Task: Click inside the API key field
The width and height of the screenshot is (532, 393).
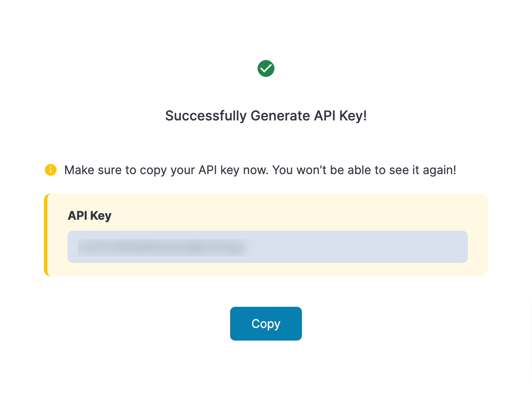Action: pos(267,247)
